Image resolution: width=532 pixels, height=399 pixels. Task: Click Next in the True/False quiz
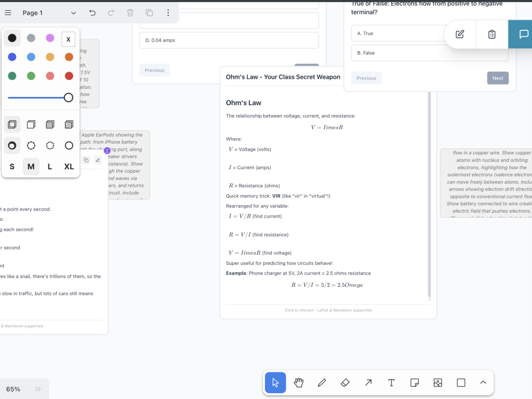498,78
